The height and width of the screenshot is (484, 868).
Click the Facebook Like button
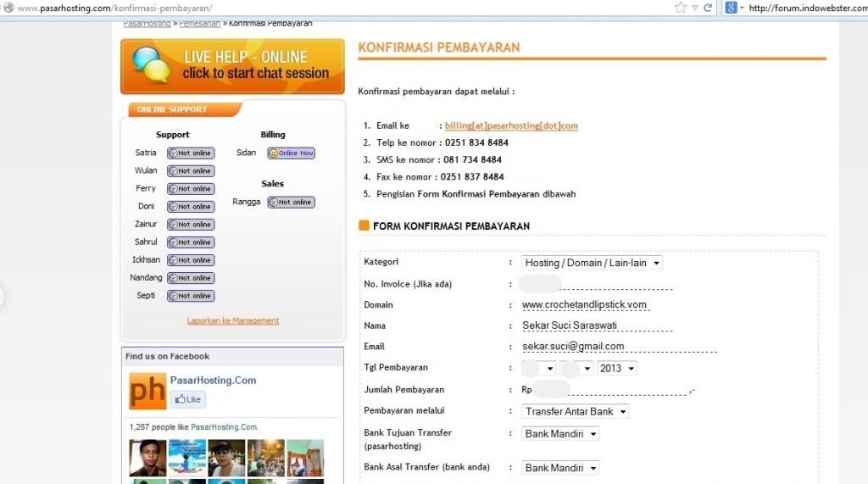187,399
